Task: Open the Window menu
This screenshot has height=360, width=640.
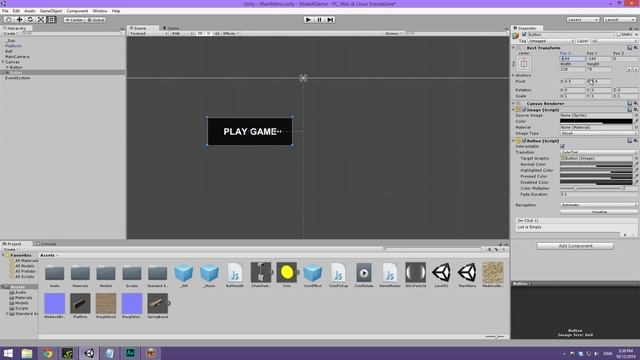Action: pos(100,11)
